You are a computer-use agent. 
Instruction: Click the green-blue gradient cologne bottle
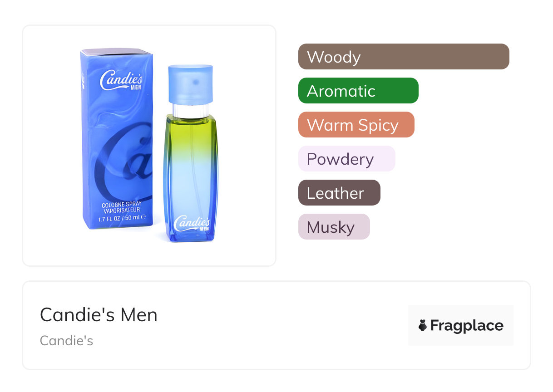click(x=191, y=181)
